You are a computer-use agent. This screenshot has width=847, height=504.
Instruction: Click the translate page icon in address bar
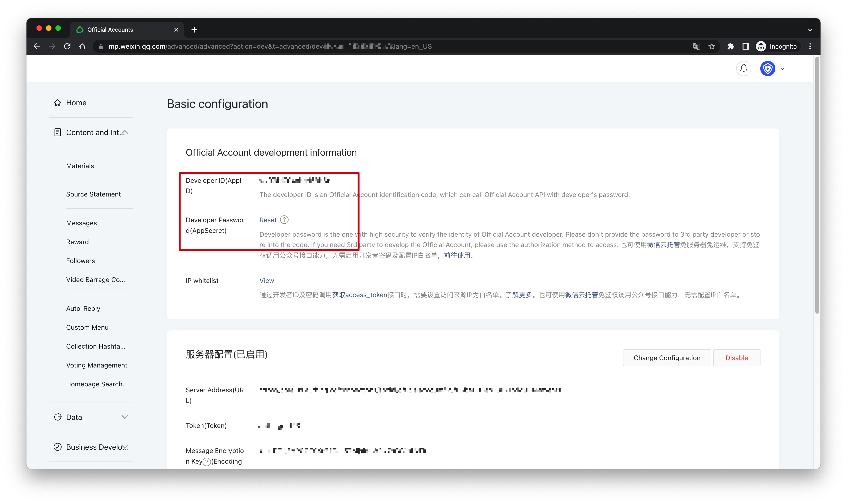(696, 47)
